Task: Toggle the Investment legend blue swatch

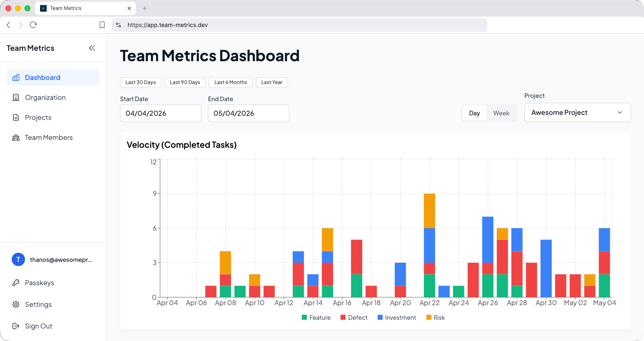Action: click(x=380, y=317)
